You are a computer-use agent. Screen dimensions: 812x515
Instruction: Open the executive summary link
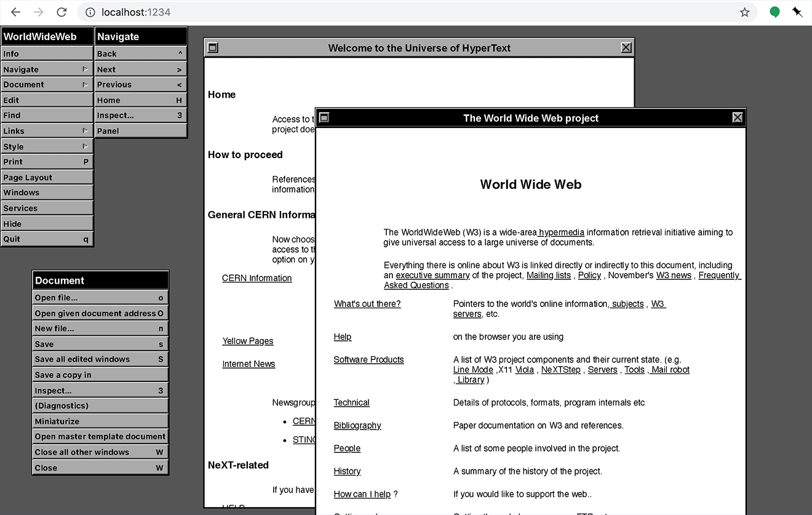coord(432,276)
